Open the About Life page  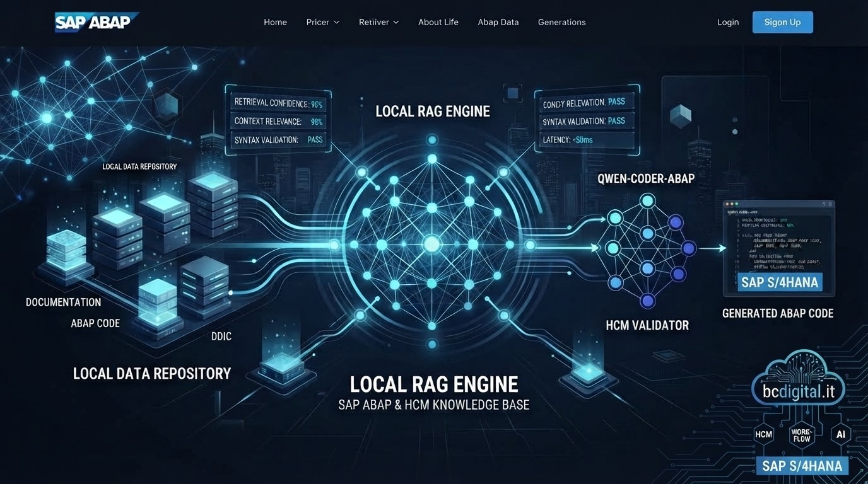(x=438, y=22)
